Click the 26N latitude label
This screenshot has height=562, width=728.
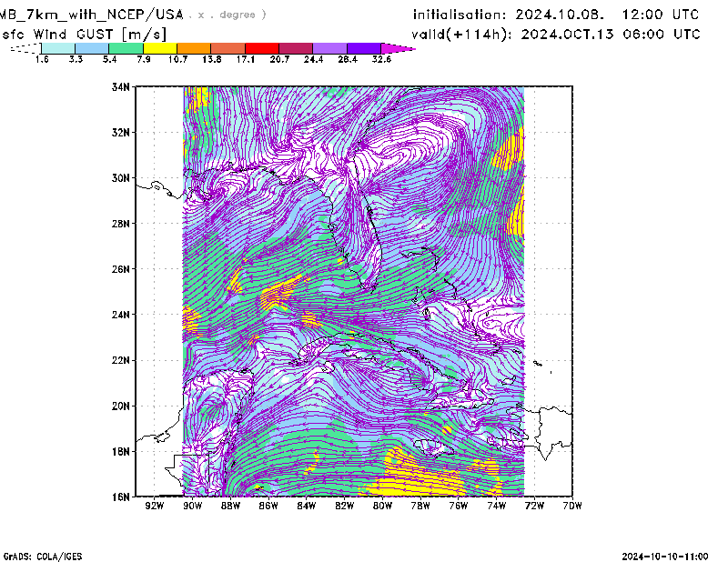(x=121, y=269)
